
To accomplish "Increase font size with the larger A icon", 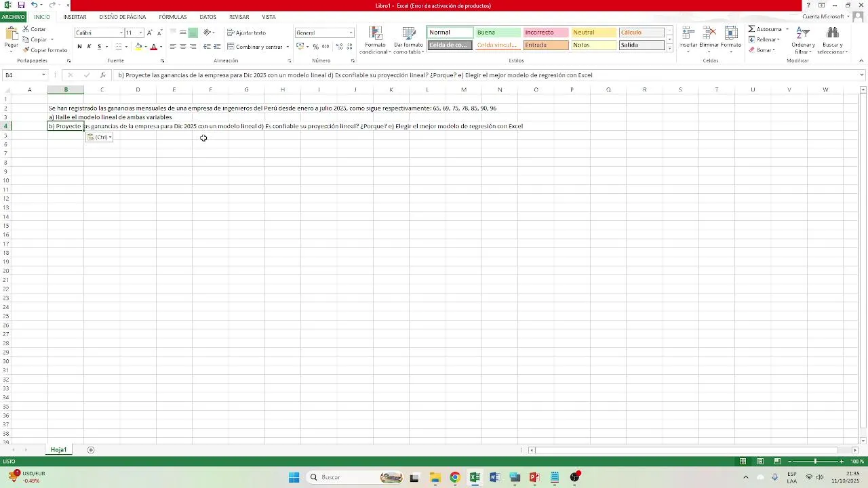I will (150, 33).
